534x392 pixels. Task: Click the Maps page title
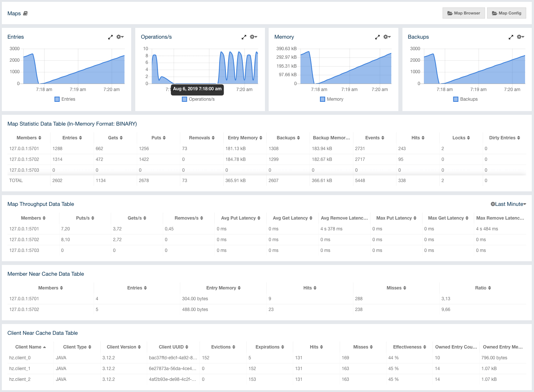(14, 13)
